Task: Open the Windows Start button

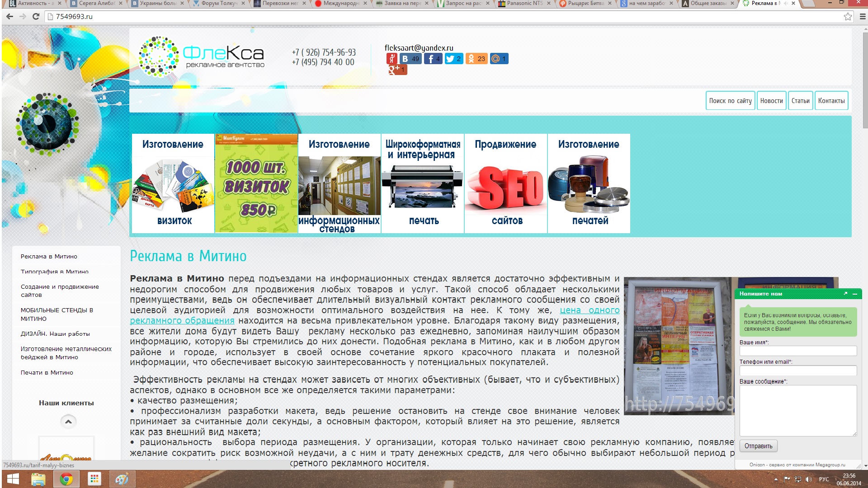Action: point(13,479)
